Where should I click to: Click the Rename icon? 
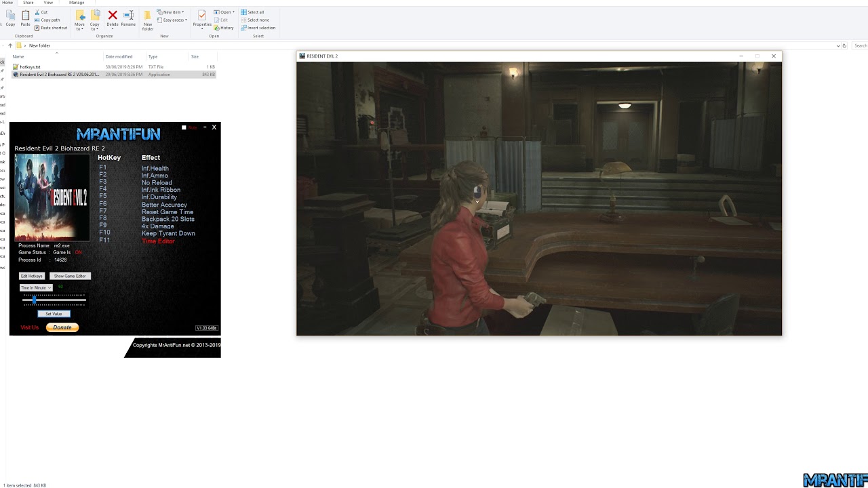click(x=128, y=15)
